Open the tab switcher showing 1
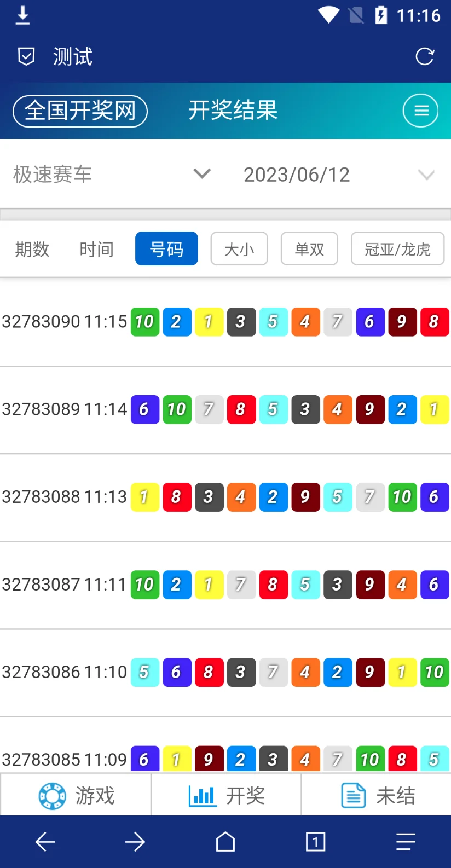 coord(315,842)
